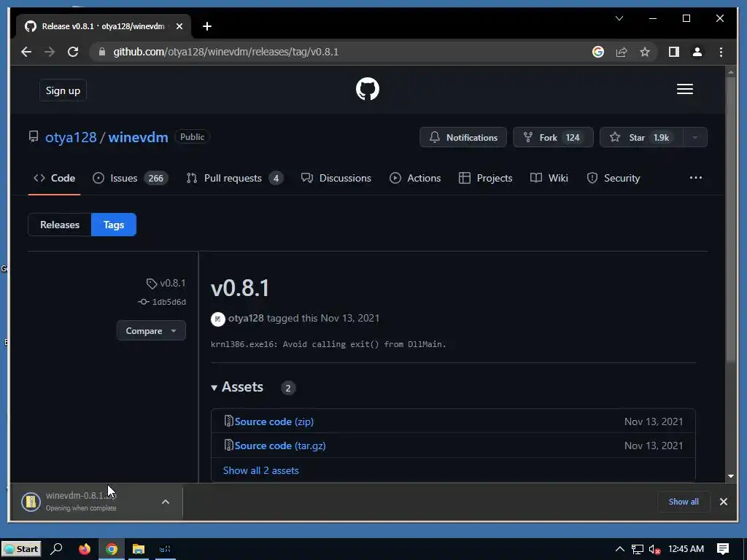Click the Sign up button
The height and width of the screenshot is (560, 747).
[63, 90]
